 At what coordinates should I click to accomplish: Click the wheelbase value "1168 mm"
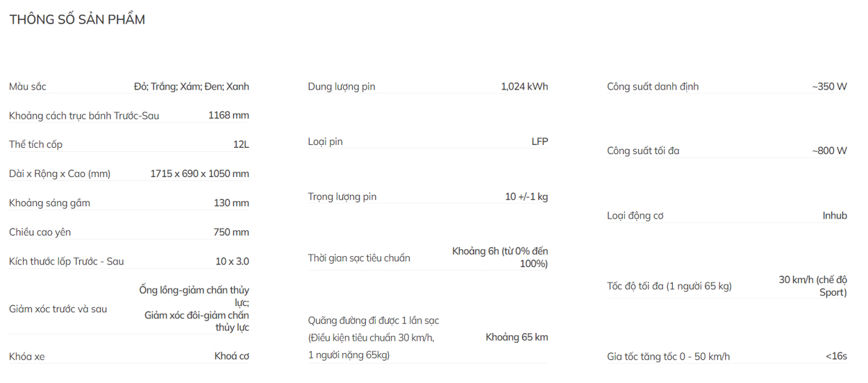tap(228, 115)
